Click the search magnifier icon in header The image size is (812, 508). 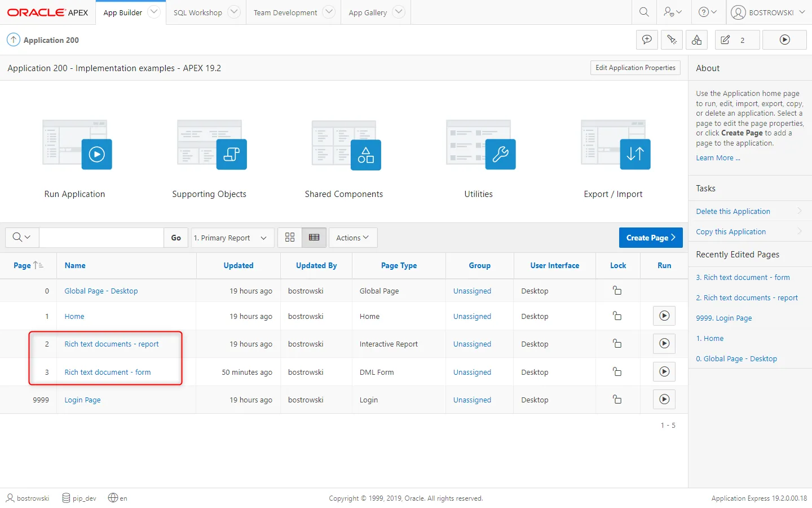click(x=644, y=12)
